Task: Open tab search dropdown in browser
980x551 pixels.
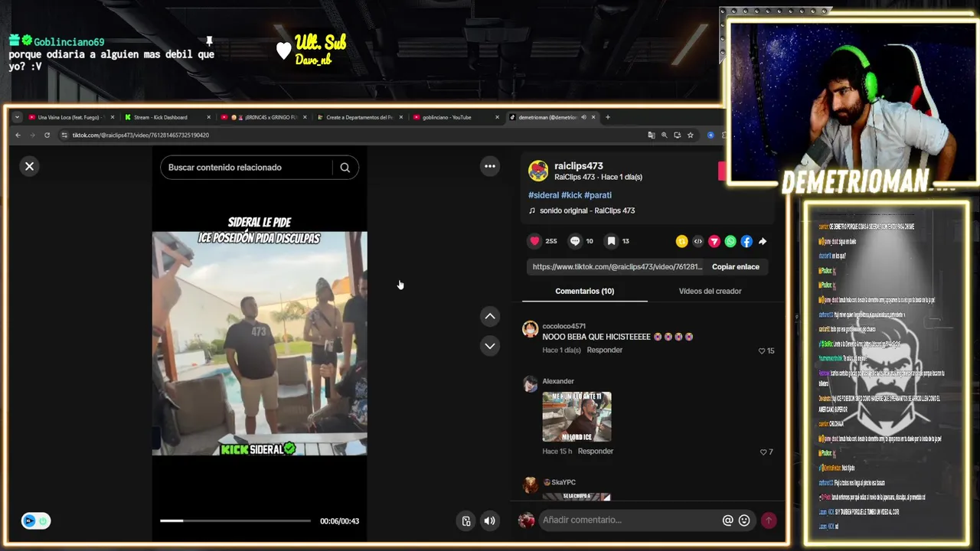Action: (17, 117)
